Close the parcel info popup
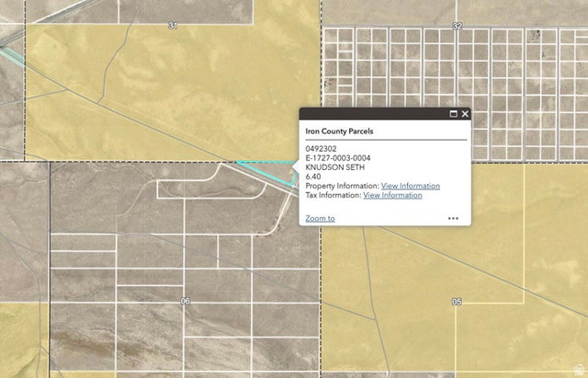Screen dimensions: 588x378 pos(465,114)
